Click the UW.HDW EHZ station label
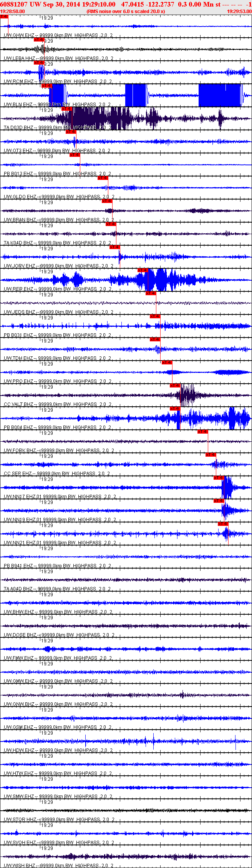The width and height of the screenshot is (252, 868). [19, 750]
